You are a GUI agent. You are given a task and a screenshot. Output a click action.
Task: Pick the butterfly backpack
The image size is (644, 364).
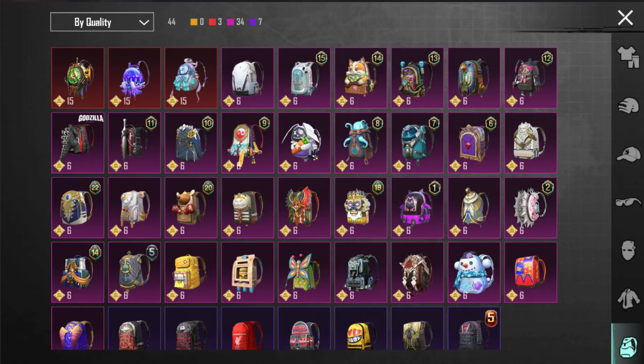[x=304, y=272]
